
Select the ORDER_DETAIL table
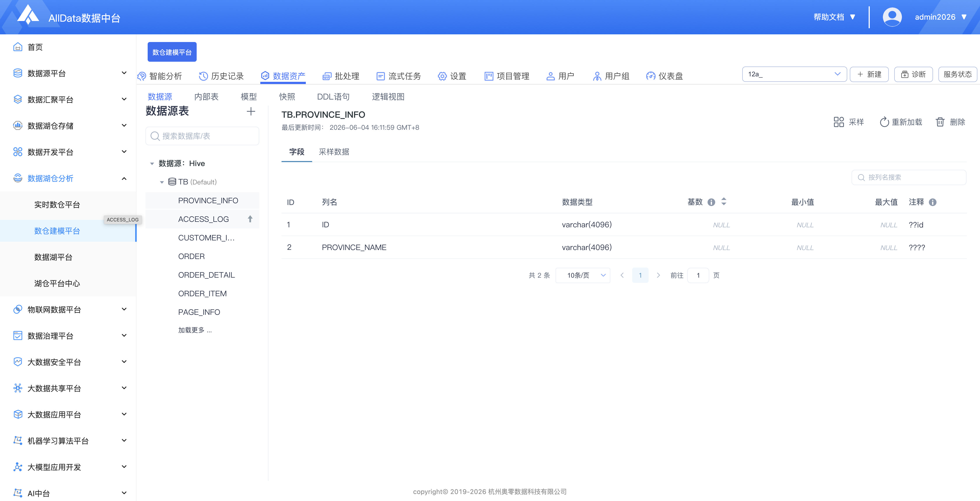206,275
